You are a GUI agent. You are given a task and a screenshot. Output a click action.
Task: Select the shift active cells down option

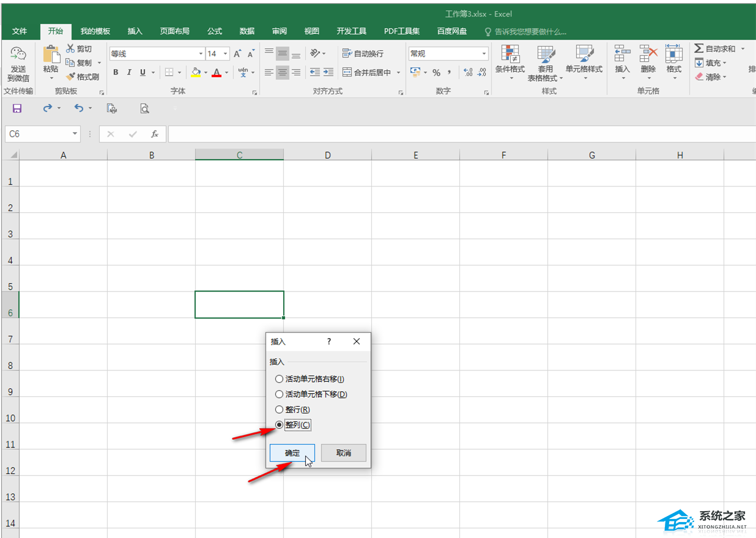[280, 394]
